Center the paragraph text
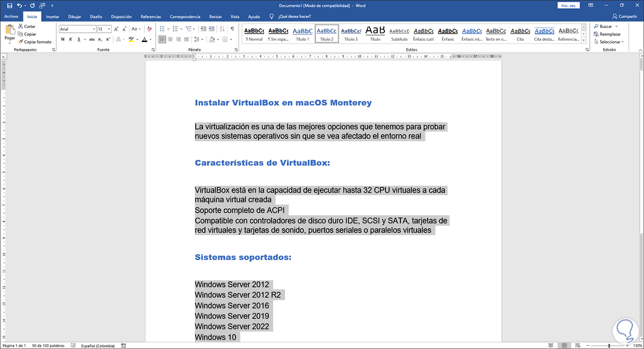Image resolution: width=644 pixels, height=349 pixels. [x=171, y=39]
